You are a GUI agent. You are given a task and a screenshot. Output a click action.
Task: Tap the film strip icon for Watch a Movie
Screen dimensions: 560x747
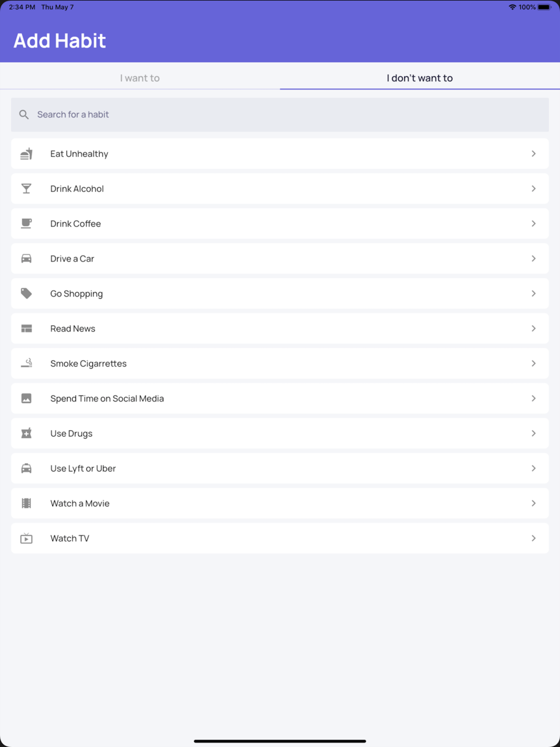[26, 503]
